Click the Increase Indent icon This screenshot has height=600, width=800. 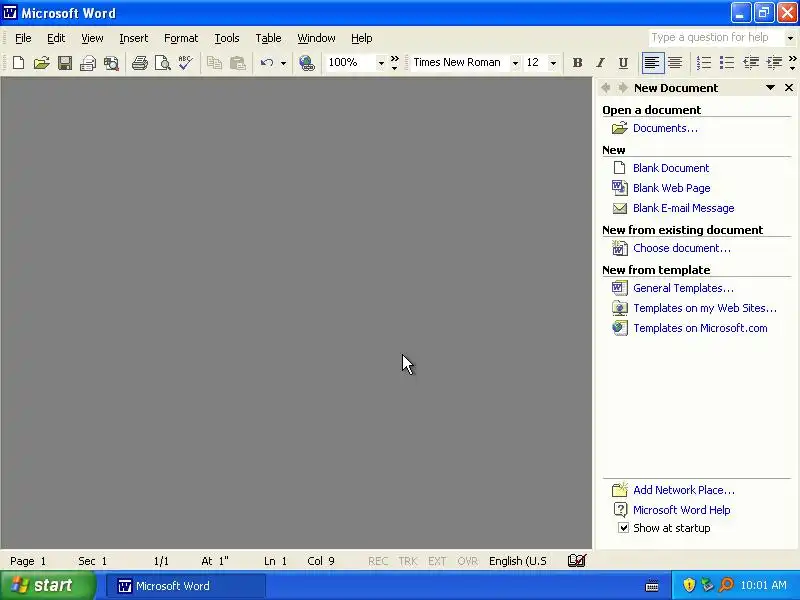(774, 63)
